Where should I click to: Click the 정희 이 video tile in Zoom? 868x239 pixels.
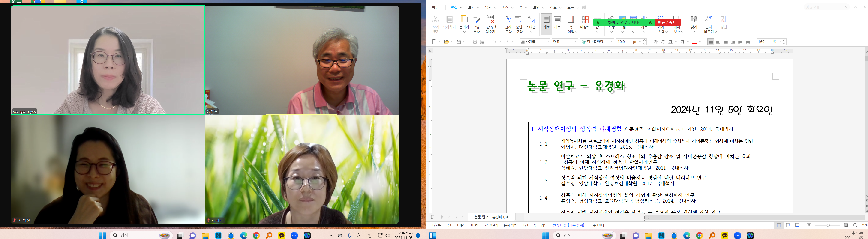coord(302,169)
